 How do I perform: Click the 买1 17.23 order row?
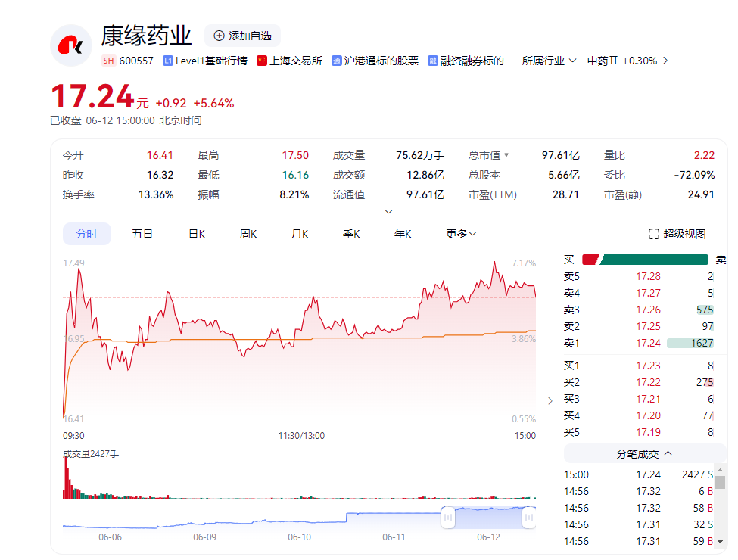[x=639, y=366]
